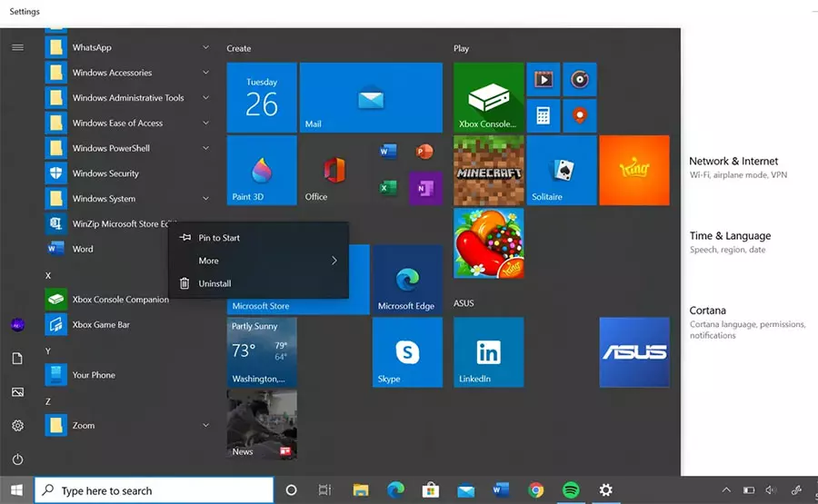This screenshot has height=504, width=818.
Task: Open the Paint 3D tile
Action: 261,171
